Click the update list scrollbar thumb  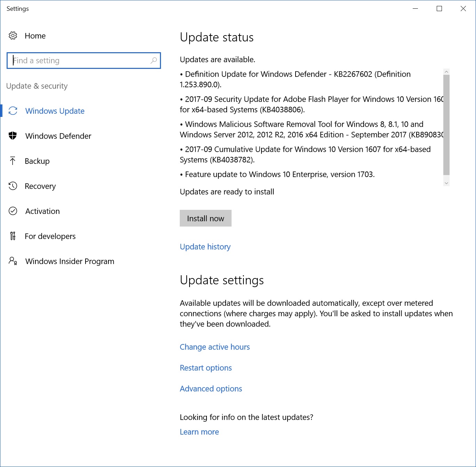coord(446,125)
